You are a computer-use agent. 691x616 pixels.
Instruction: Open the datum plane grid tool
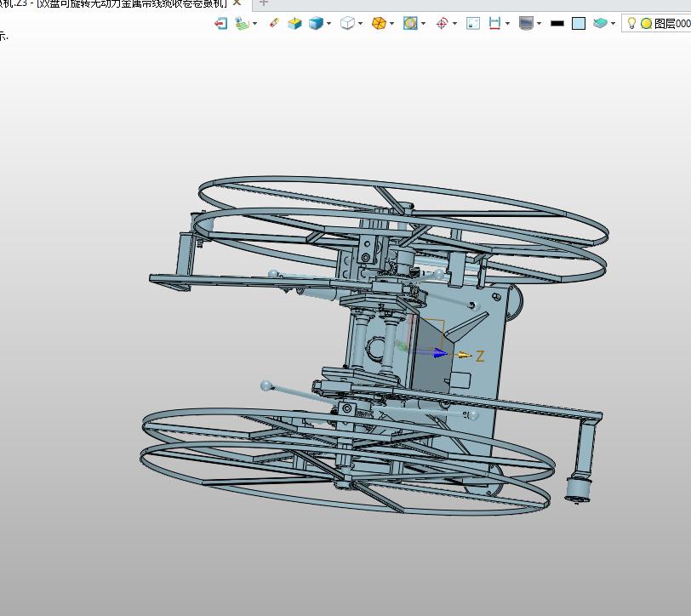tap(242, 23)
